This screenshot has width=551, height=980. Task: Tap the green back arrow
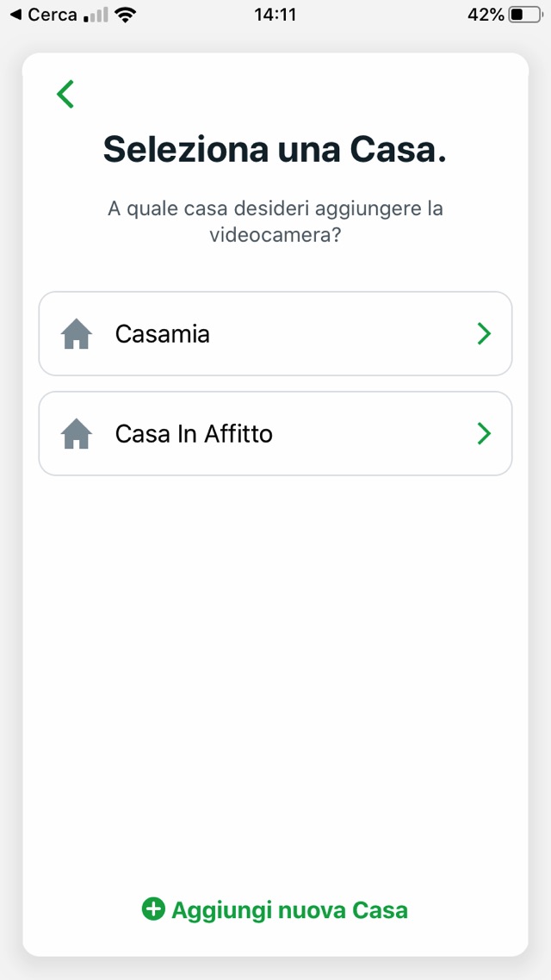click(x=65, y=94)
